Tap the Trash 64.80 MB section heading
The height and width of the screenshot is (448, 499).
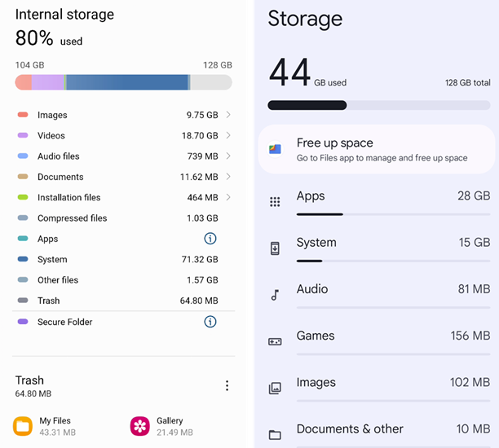pyautogui.click(x=33, y=386)
